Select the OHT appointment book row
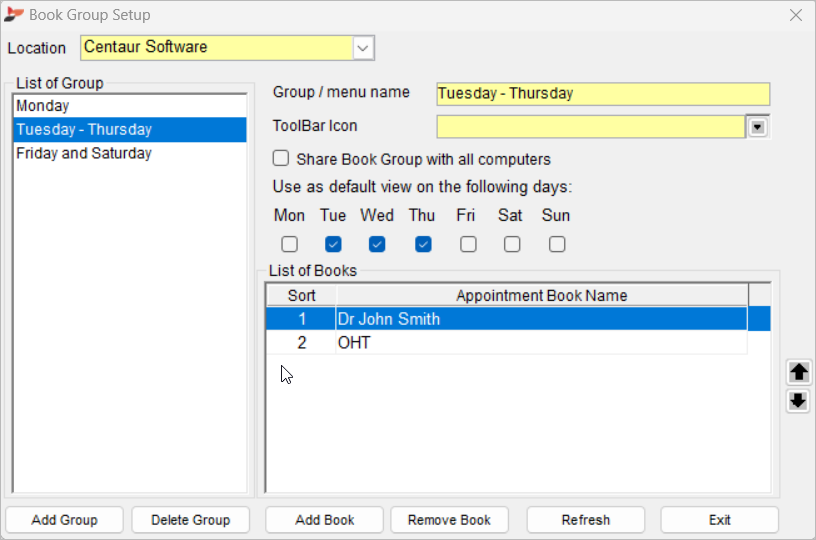This screenshot has width=816, height=540. pyautogui.click(x=507, y=343)
